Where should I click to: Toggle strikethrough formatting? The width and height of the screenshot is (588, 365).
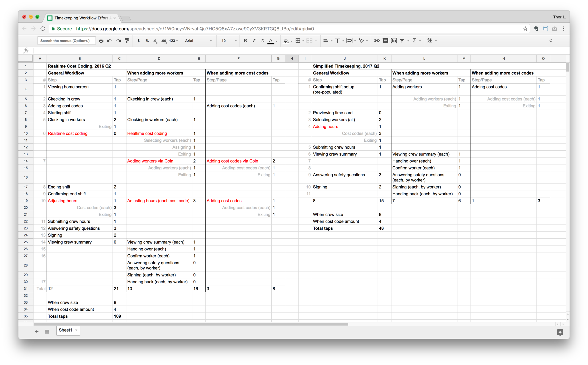[x=262, y=40]
